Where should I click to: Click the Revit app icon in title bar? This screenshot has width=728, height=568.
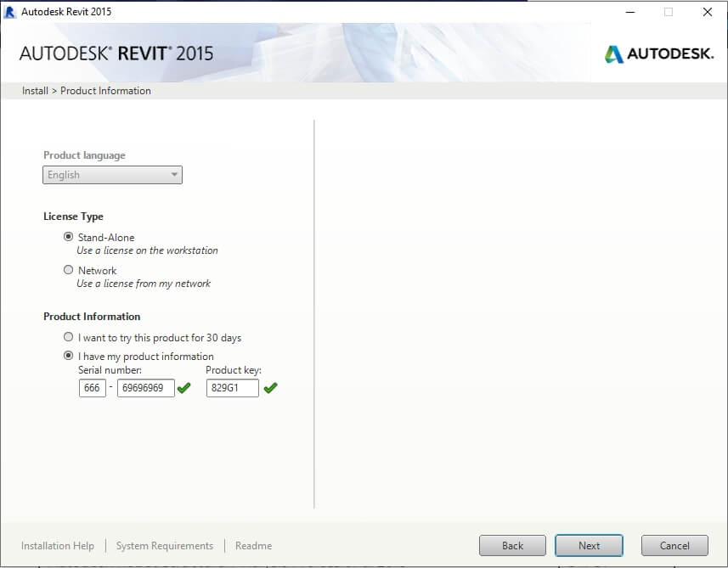pyautogui.click(x=10, y=12)
